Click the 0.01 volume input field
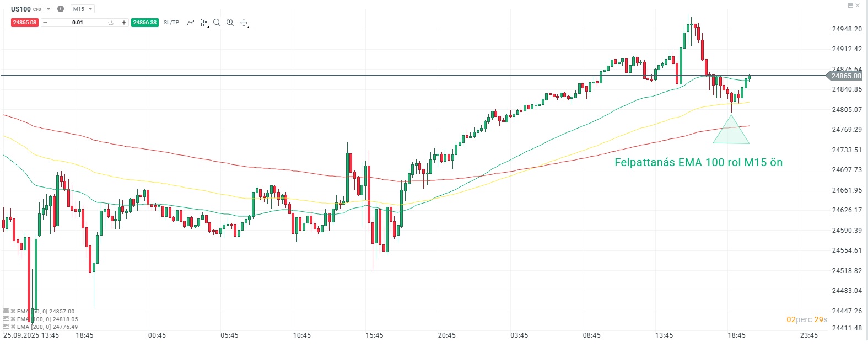 pyautogui.click(x=78, y=23)
